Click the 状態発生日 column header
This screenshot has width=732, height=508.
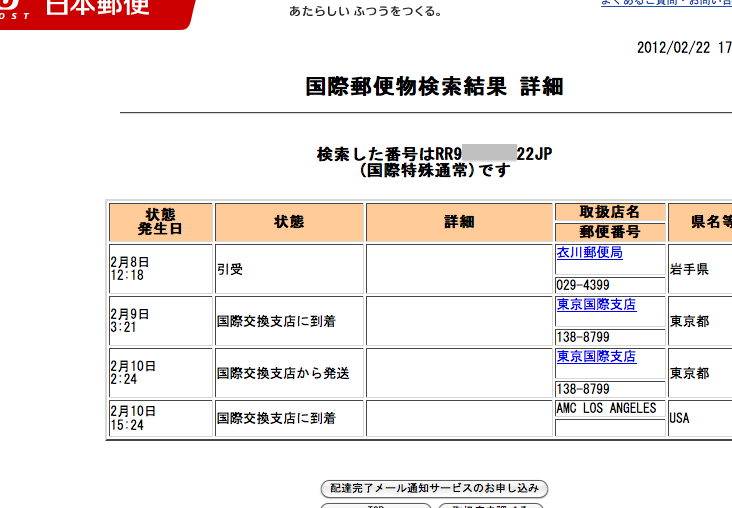click(x=160, y=222)
